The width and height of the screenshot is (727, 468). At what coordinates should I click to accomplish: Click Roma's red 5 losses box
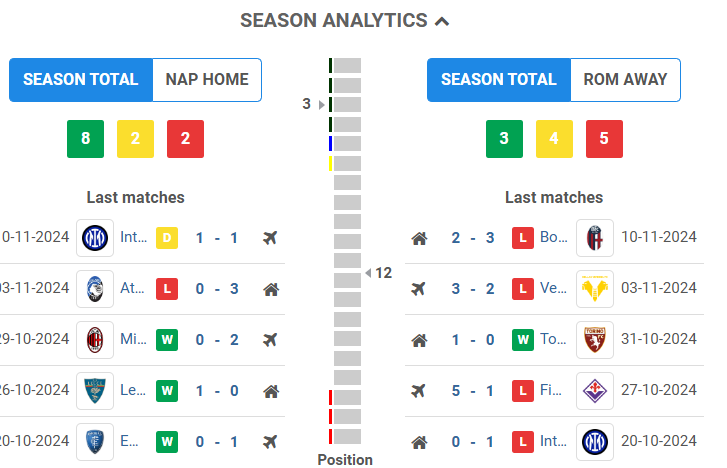(x=604, y=139)
